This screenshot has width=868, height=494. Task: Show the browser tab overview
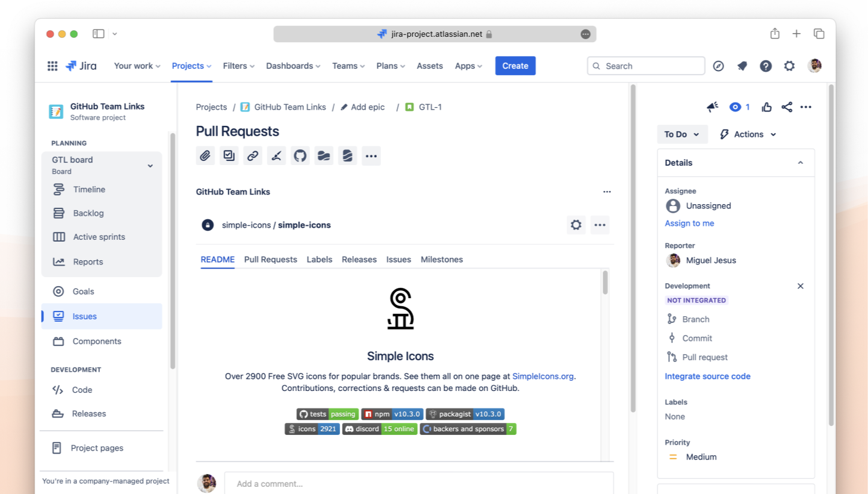pyautogui.click(x=819, y=34)
